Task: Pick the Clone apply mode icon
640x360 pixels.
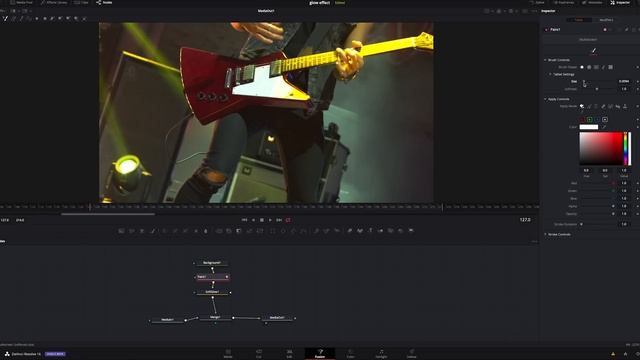Action: point(589,107)
